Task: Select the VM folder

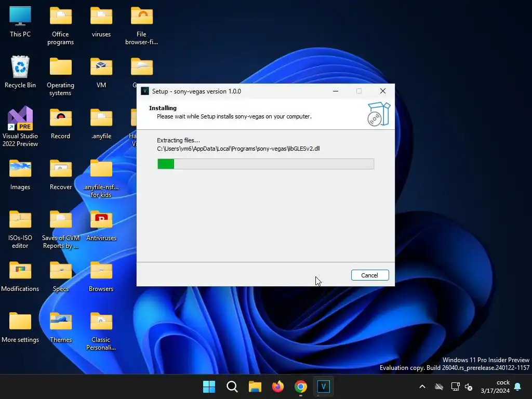Action: coord(101,73)
